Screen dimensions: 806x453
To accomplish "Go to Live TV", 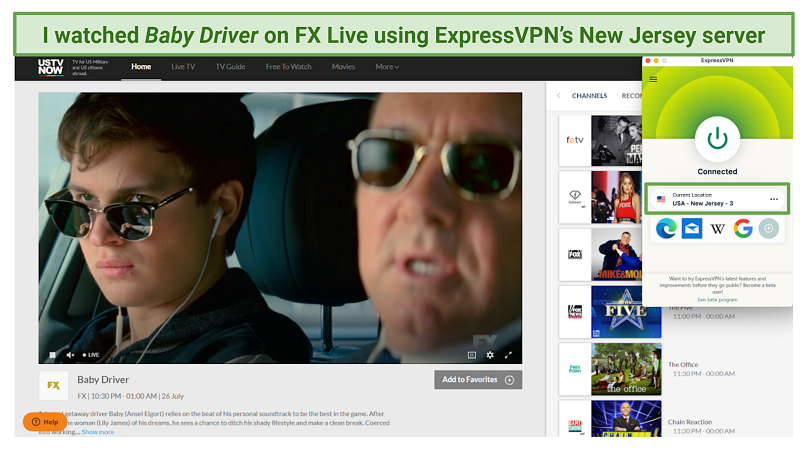I will pos(183,67).
